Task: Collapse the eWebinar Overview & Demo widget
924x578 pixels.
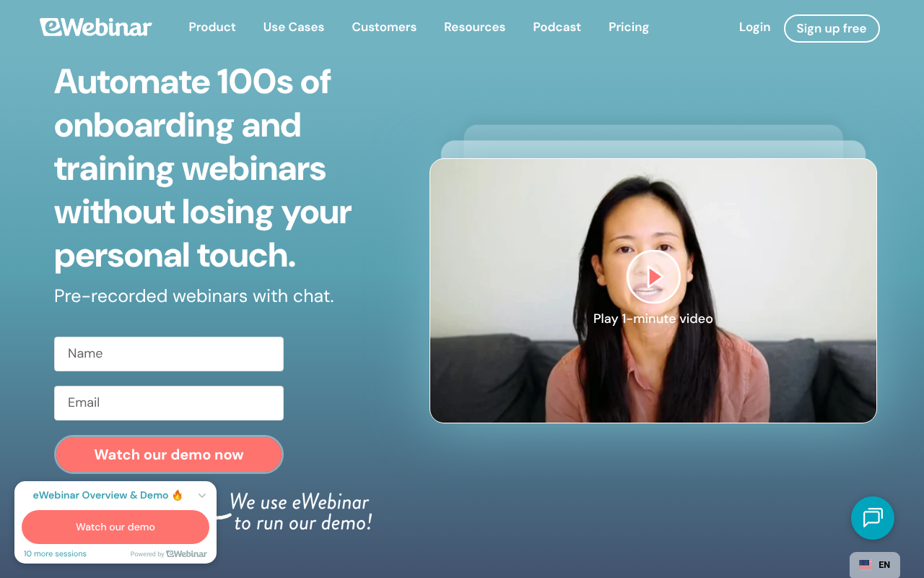Action: (x=202, y=496)
